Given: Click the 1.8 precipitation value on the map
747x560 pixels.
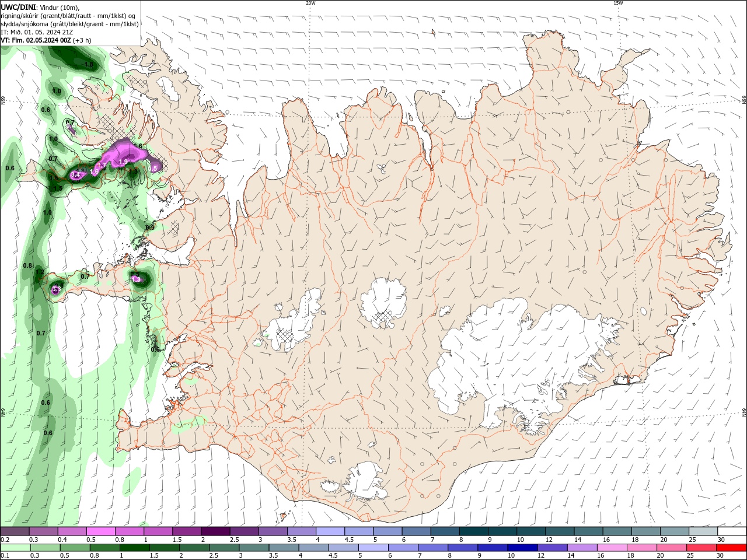Looking at the screenshot, I should pos(89,65).
